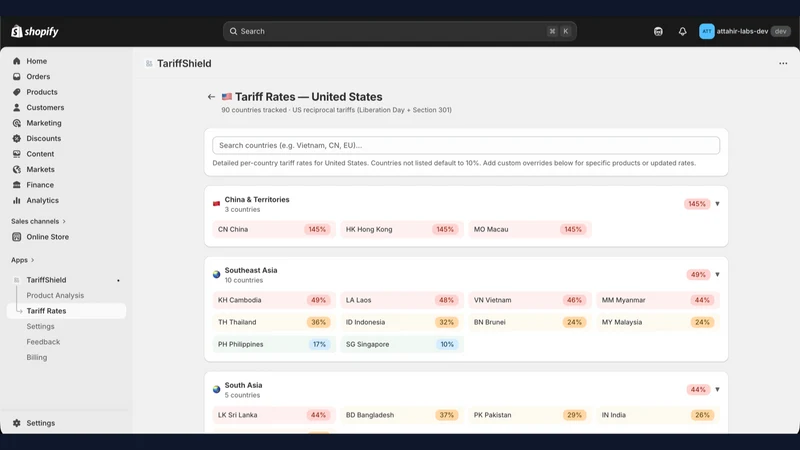The height and width of the screenshot is (450, 800).
Task: Select Tariff Rates in the app menu
Action: 66,311
